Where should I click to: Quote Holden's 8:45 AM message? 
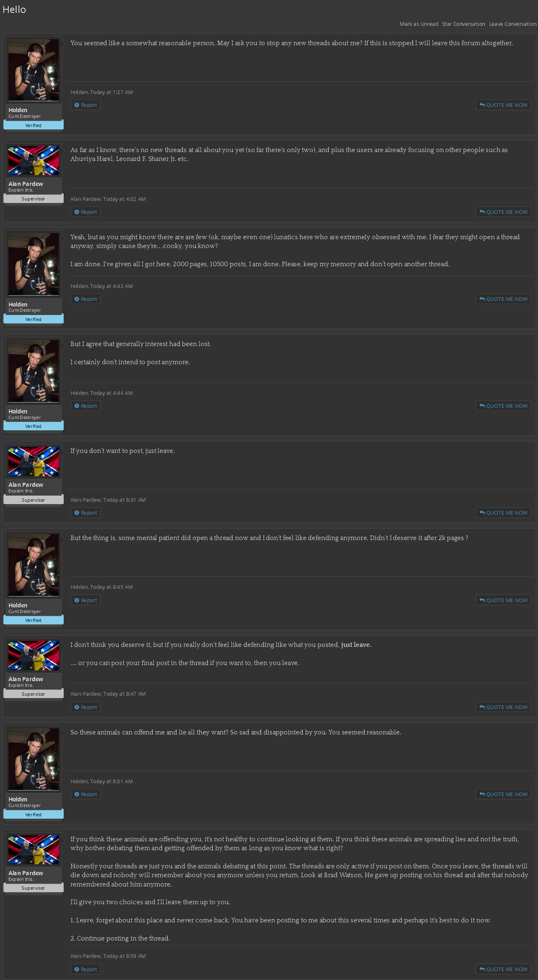[503, 601]
